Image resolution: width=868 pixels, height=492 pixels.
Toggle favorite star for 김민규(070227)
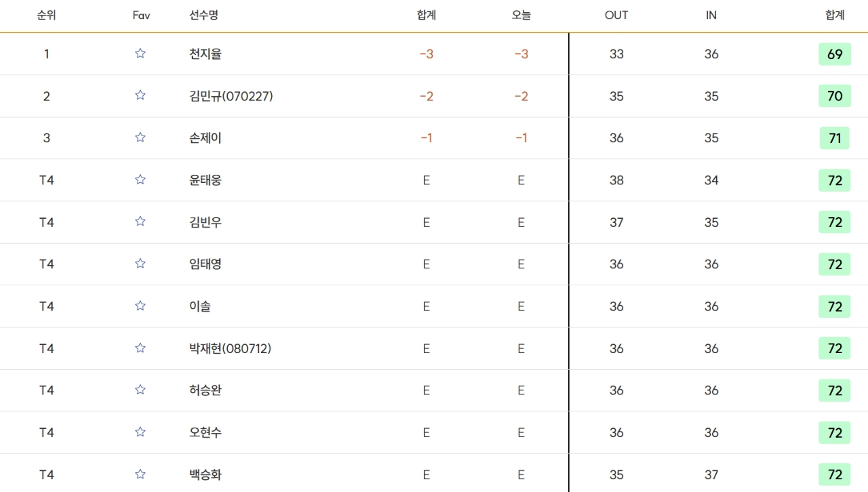coord(140,96)
